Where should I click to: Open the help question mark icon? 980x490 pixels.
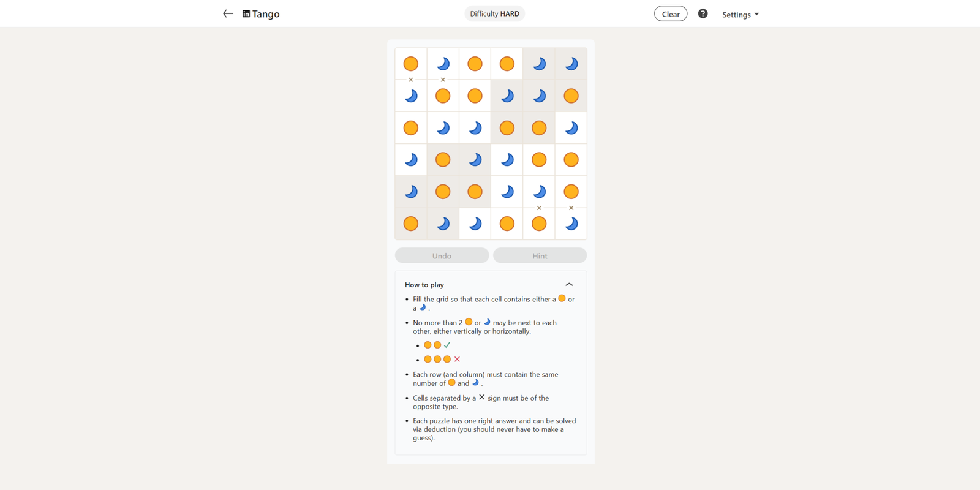(x=703, y=13)
